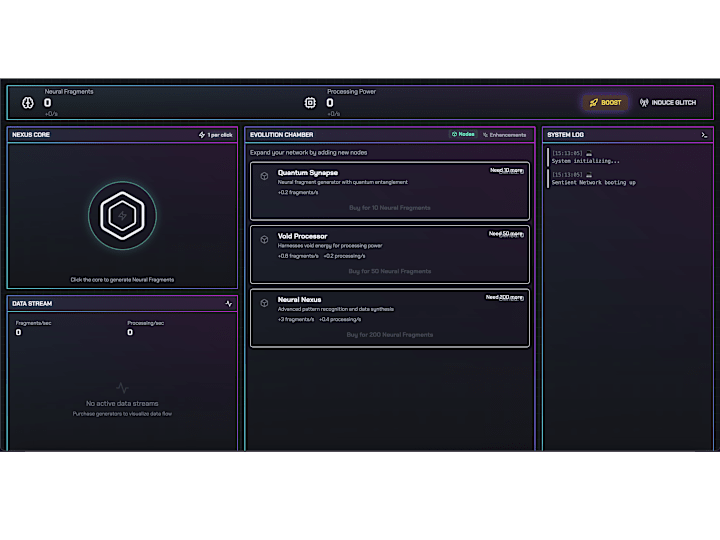Screen dimensions: 720x540
Task: Click the Fragments/sec value
Action: click(18, 332)
